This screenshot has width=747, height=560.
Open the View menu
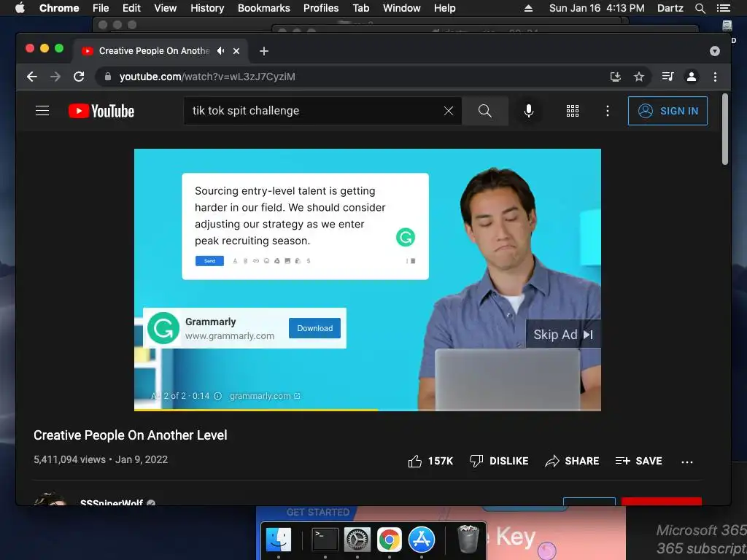pos(166,8)
